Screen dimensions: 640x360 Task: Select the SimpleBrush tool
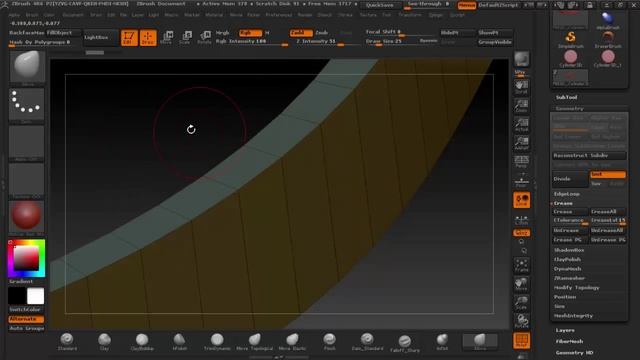coord(571,40)
